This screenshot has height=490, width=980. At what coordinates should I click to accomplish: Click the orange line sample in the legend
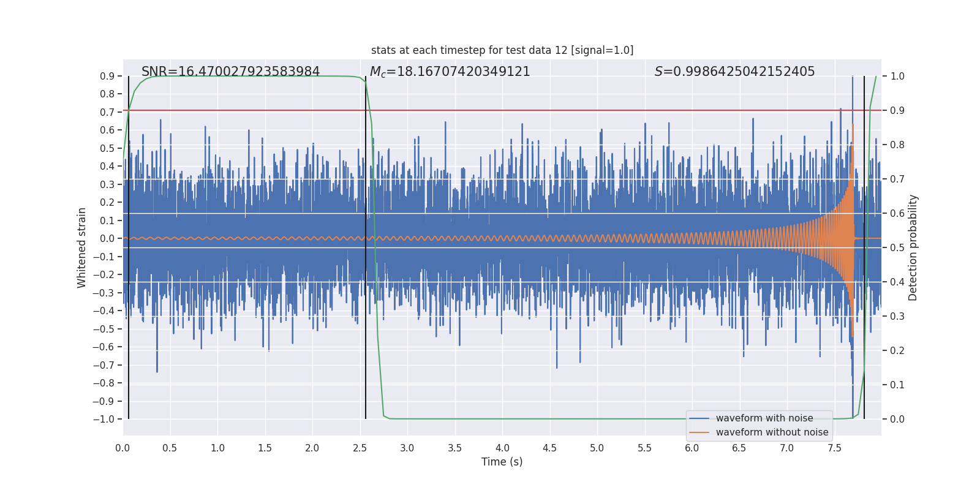click(699, 432)
